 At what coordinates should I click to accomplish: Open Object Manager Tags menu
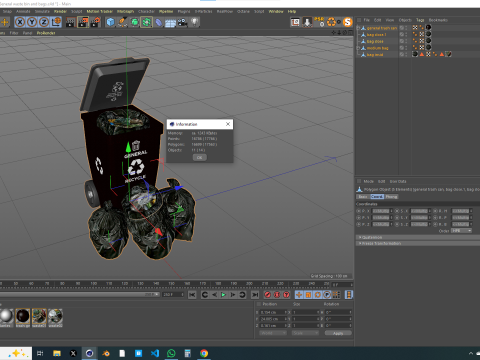pos(420,20)
